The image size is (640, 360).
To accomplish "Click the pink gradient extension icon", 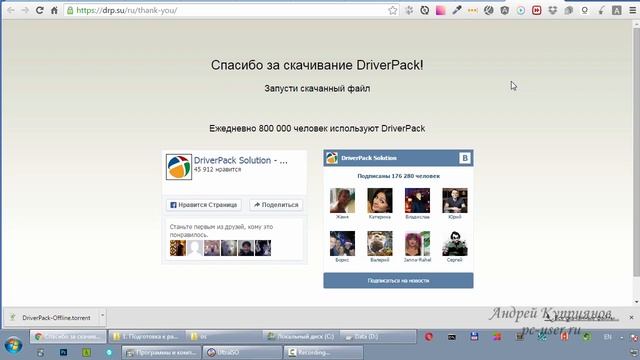I will [441, 11].
